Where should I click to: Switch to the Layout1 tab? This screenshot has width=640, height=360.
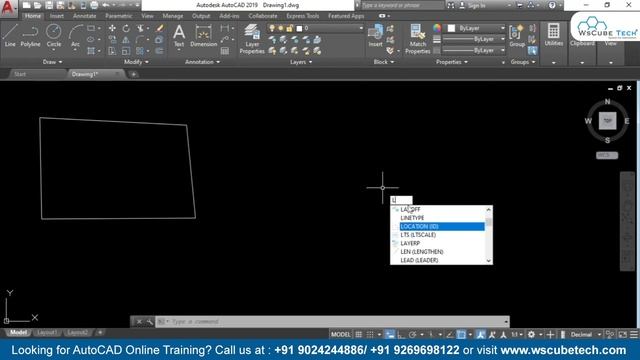(47, 333)
